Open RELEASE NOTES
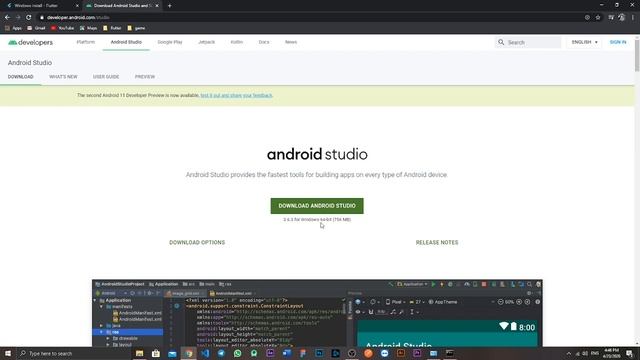 tap(437, 242)
